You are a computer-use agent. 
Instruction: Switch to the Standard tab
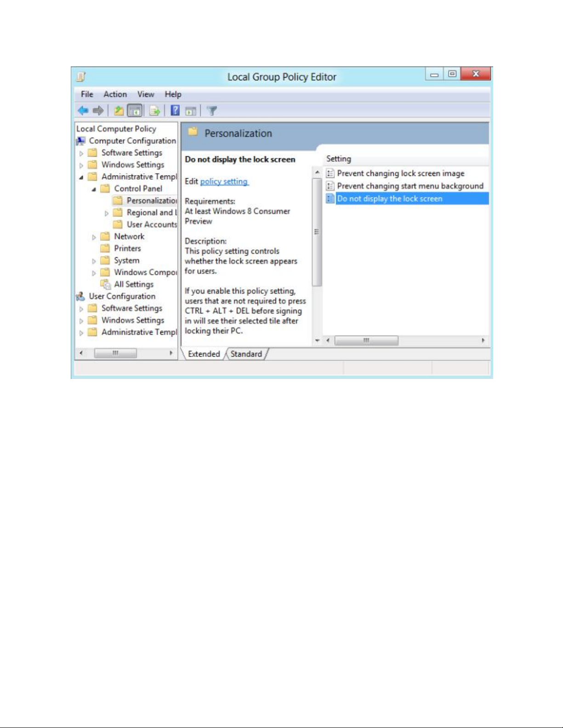246,354
